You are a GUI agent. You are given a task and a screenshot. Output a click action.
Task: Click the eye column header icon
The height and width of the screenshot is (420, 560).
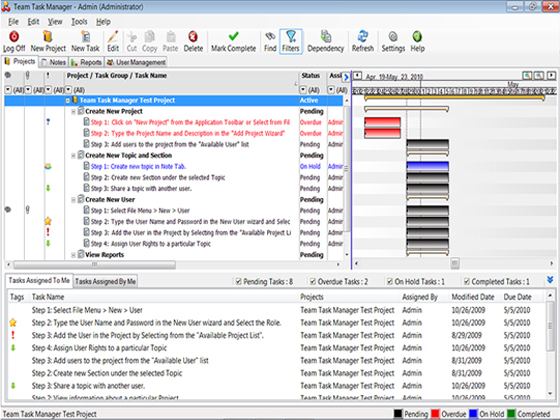[x=8, y=75]
